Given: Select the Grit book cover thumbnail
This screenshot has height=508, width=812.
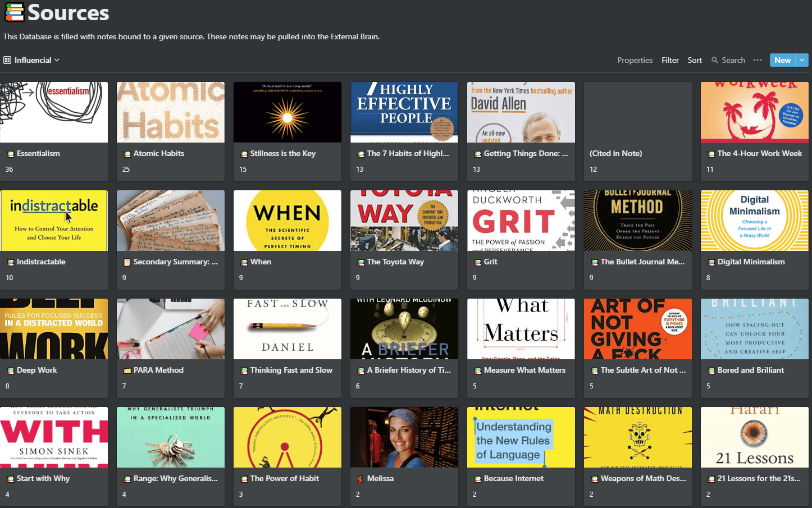Looking at the screenshot, I should tap(521, 221).
